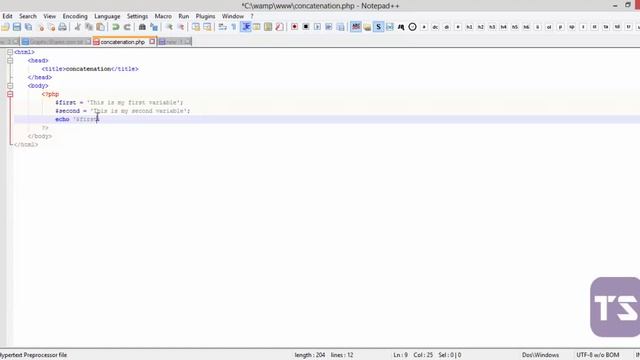Click the dc toolbar button
Screen dimensions: 640x360
(x=435, y=27)
